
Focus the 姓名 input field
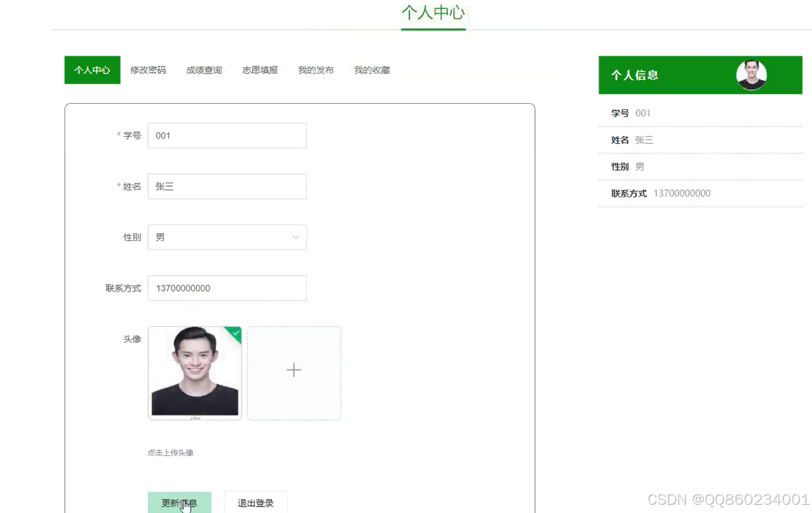click(x=227, y=187)
